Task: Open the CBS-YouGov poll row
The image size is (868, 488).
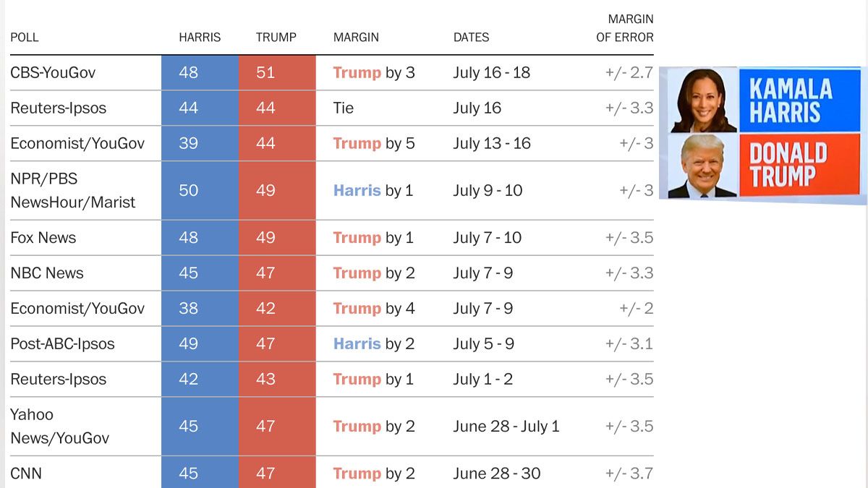Action: click(x=332, y=72)
